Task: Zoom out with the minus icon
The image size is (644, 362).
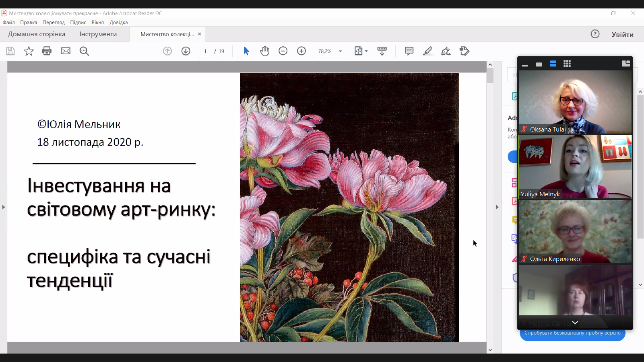Action: (x=283, y=51)
